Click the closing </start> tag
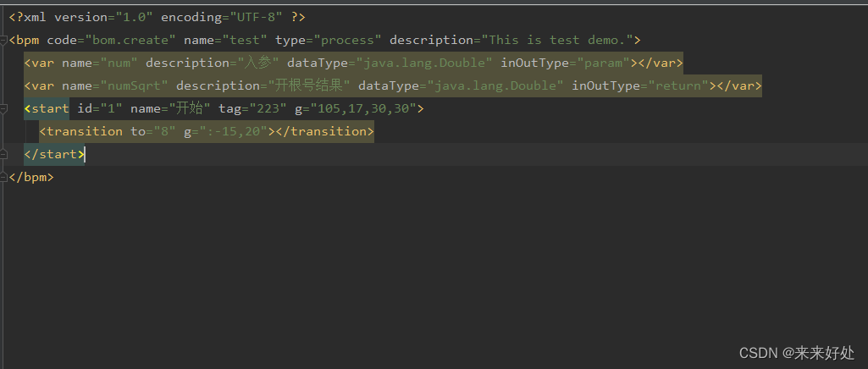Viewport: 868px width, 369px height. 54,154
